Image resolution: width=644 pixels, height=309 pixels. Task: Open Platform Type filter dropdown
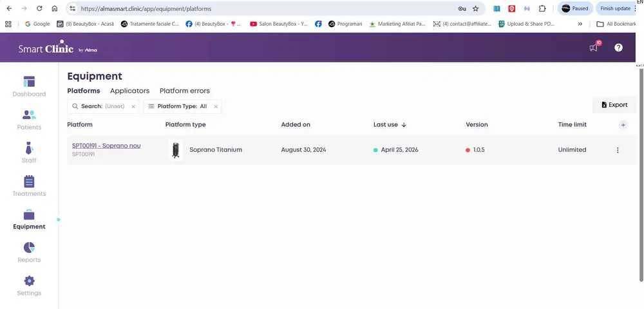[x=178, y=106]
